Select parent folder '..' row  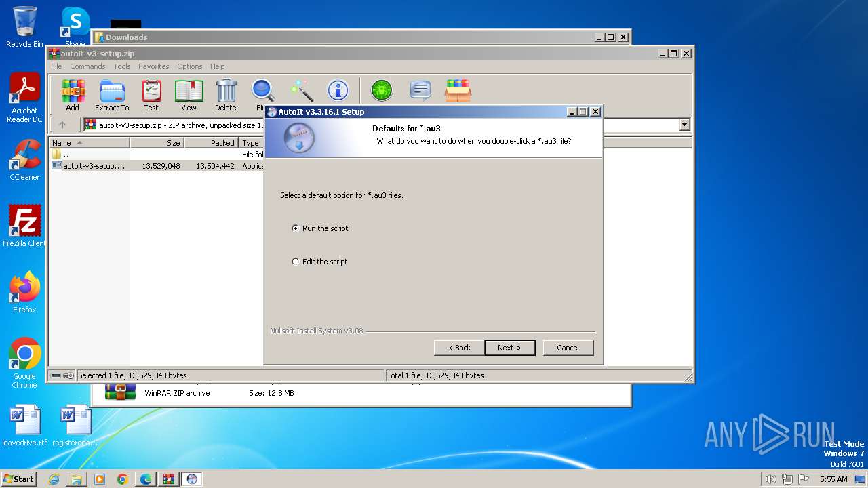point(157,155)
